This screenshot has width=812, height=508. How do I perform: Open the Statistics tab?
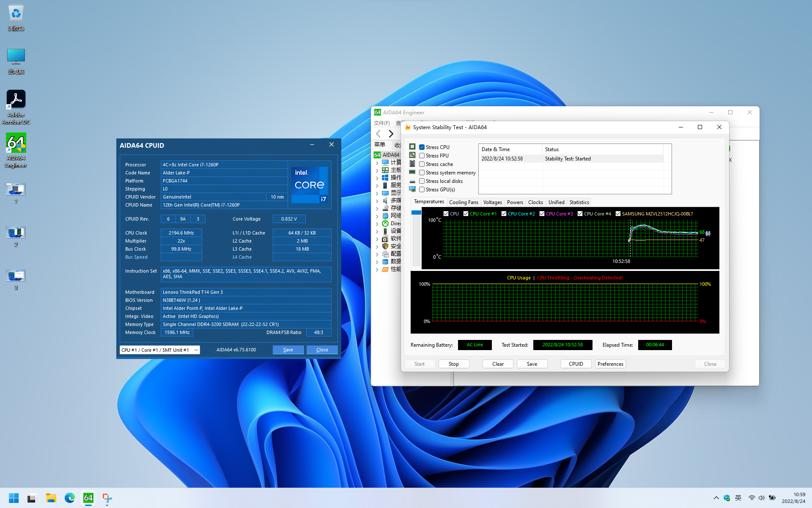(579, 202)
